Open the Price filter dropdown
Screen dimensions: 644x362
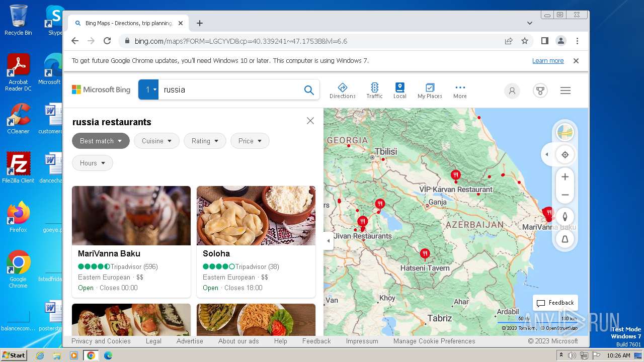pos(250,141)
